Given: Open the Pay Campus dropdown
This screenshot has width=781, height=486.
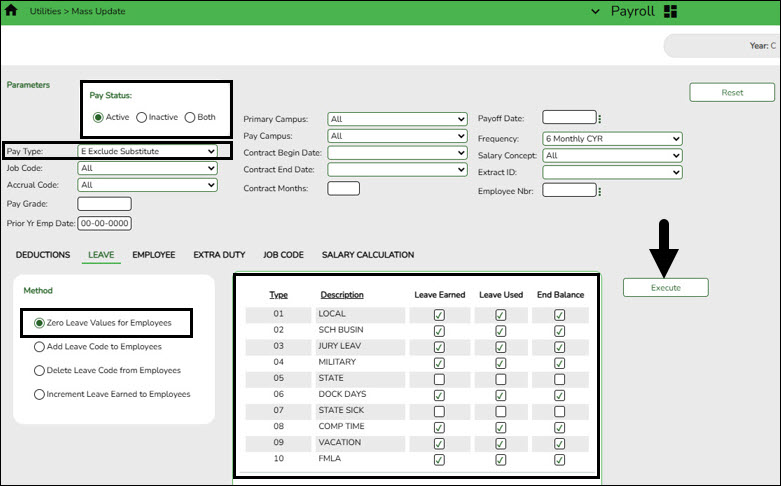Looking at the screenshot, I should coord(397,136).
